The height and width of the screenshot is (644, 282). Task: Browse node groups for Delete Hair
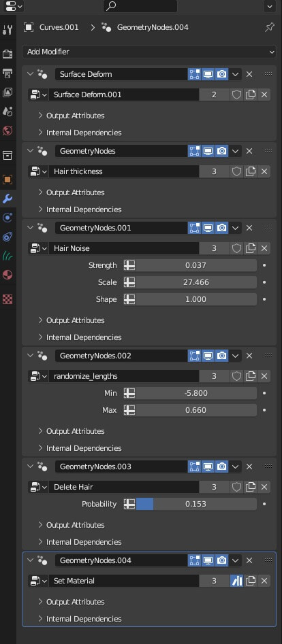coord(38,487)
